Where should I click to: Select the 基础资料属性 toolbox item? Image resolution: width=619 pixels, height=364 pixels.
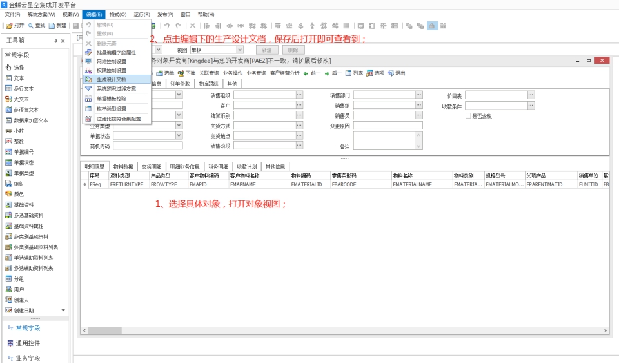coord(25,226)
